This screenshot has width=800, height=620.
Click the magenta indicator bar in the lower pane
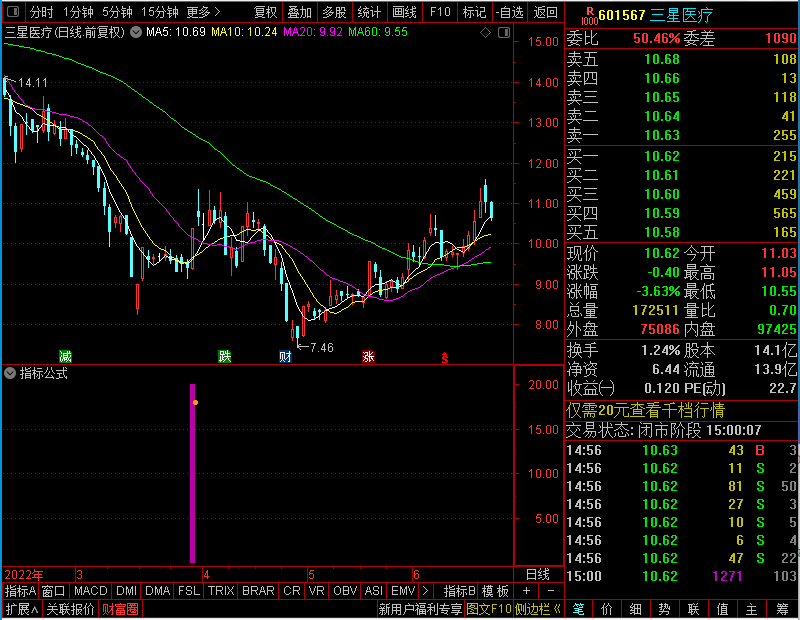[x=192, y=473]
